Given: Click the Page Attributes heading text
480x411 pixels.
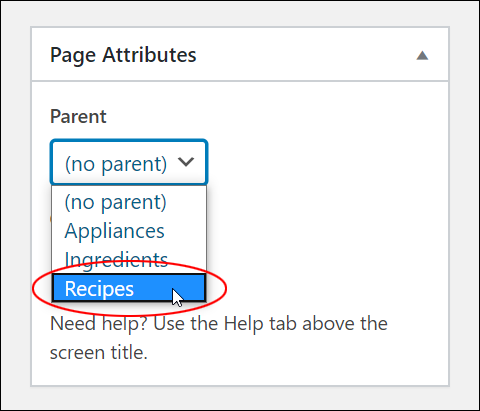Looking at the screenshot, I should [123, 55].
